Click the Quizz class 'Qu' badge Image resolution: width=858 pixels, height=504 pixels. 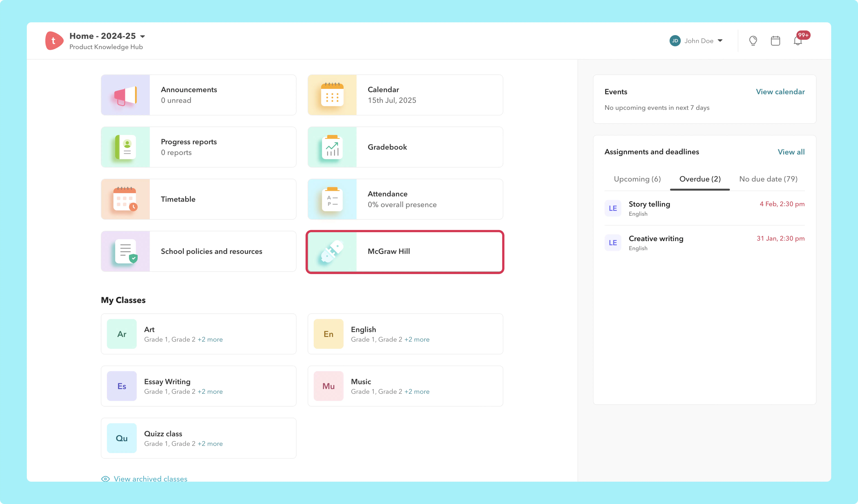click(x=122, y=438)
